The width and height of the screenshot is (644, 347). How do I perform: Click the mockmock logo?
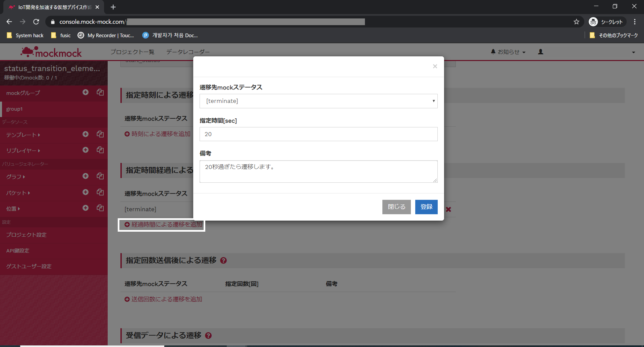[51, 52]
